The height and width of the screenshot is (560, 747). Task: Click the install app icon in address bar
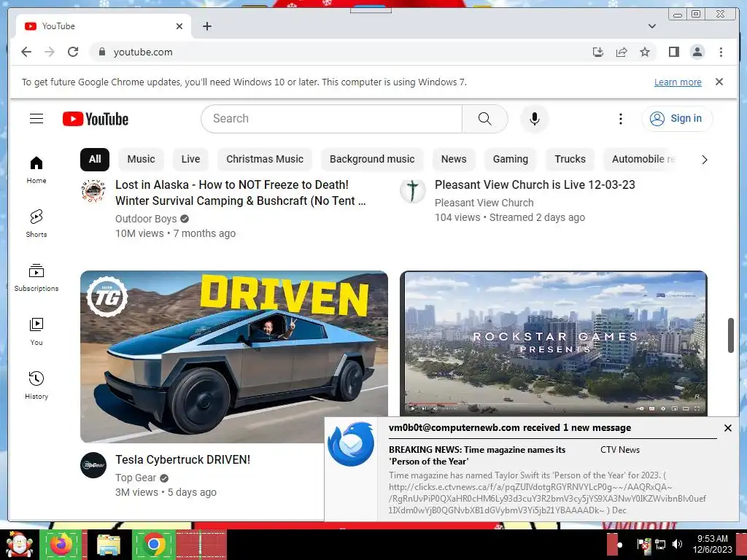tap(598, 52)
